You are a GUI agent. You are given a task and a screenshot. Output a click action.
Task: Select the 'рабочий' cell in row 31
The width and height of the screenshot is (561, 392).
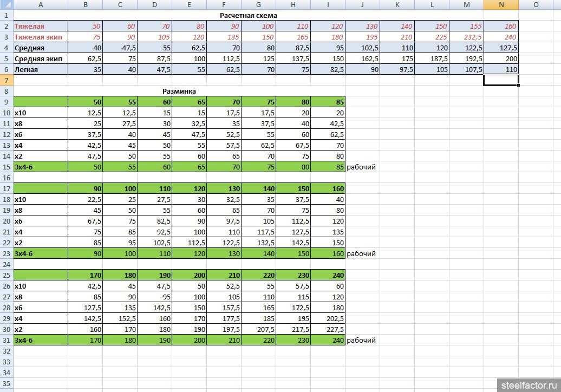[x=362, y=340]
